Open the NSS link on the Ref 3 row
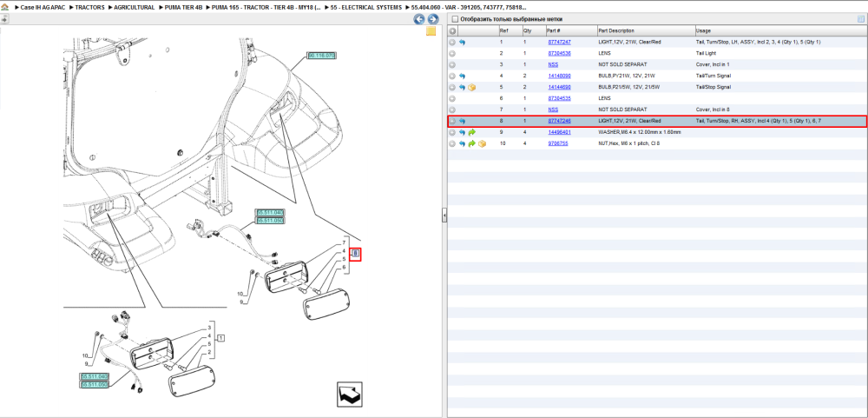Image resolution: width=868 pixels, height=418 pixels. (x=553, y=65)
